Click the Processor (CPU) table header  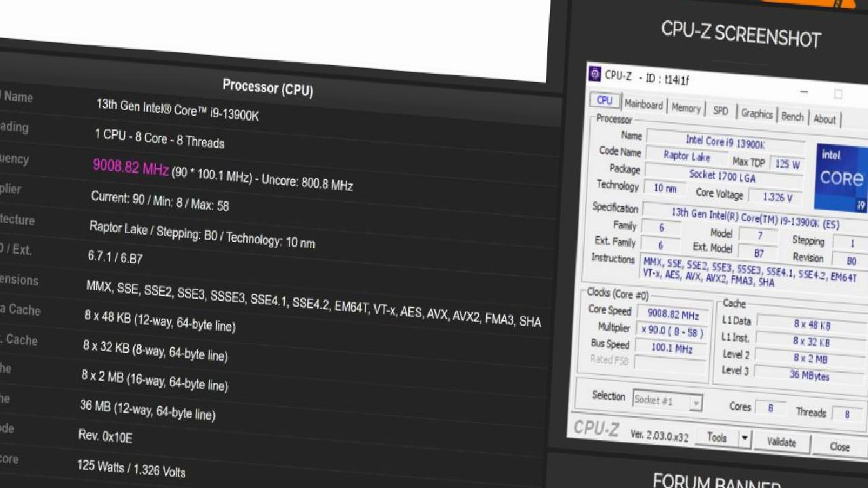pyautogui.click(x=268, y=87)
